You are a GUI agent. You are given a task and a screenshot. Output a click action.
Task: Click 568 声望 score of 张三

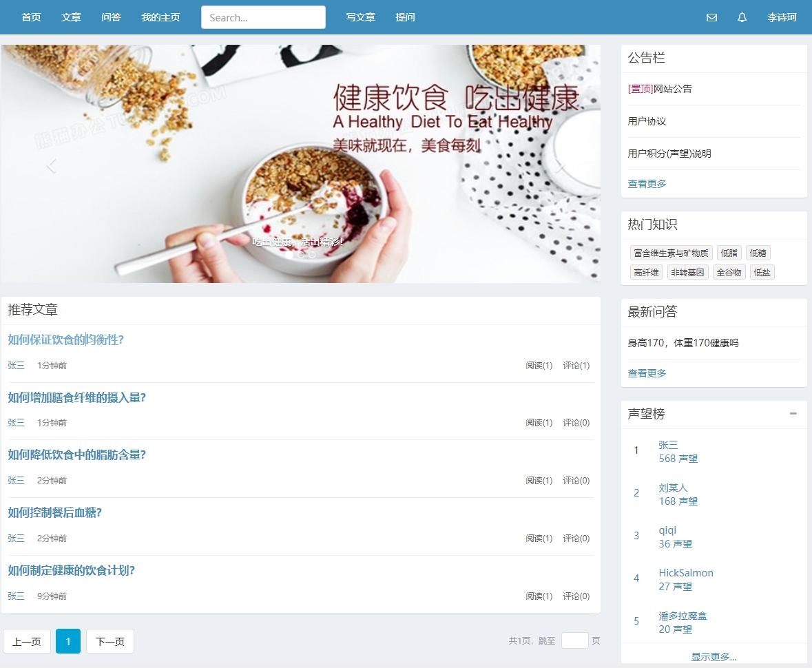[678, 459]
